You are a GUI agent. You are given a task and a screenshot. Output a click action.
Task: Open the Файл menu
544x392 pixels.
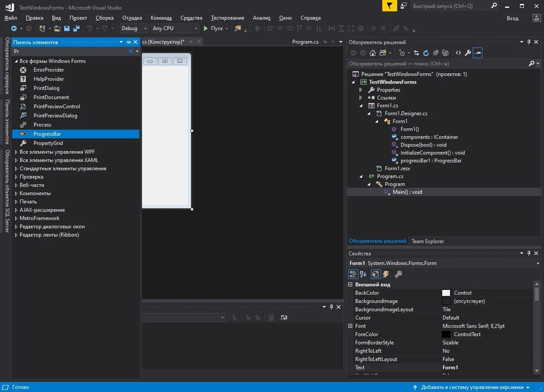click(x=11, y=18)
